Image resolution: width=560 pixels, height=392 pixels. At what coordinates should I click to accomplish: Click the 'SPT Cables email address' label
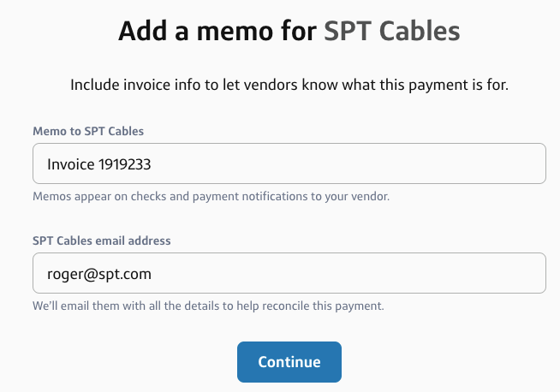click(x=101, y=241)
